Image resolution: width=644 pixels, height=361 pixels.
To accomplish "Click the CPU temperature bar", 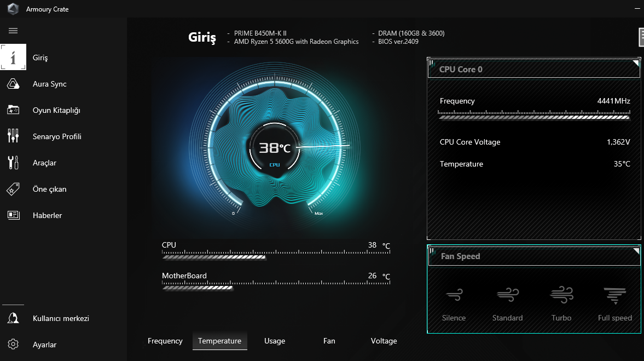I will click(x=276, y=255).
